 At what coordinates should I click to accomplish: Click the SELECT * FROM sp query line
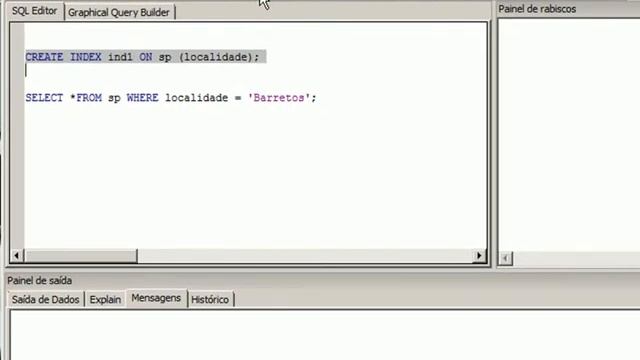tap(171, 98)
